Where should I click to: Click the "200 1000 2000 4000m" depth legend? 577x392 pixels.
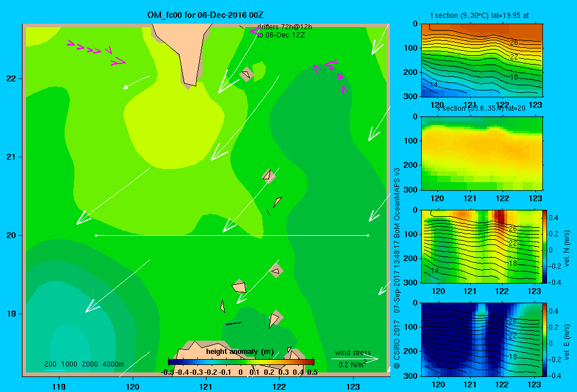84,364
